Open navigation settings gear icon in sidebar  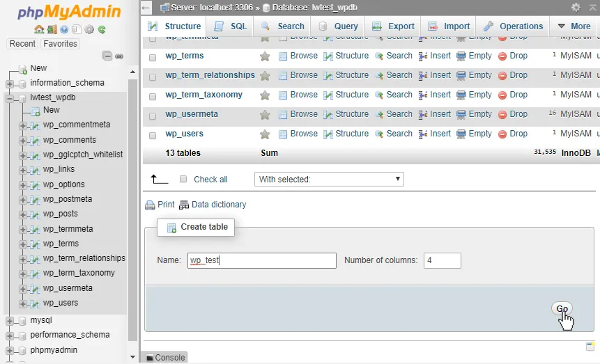click(x=89, y=29)
